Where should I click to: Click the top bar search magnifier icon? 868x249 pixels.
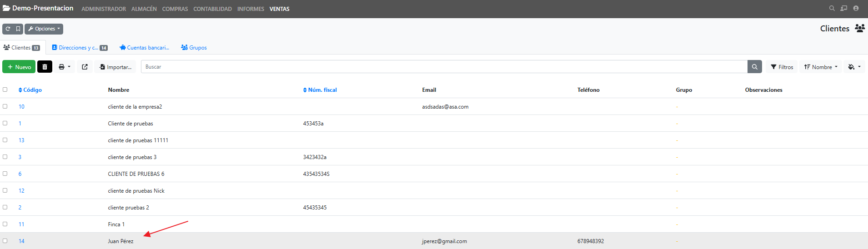click(x=832, y=9)
